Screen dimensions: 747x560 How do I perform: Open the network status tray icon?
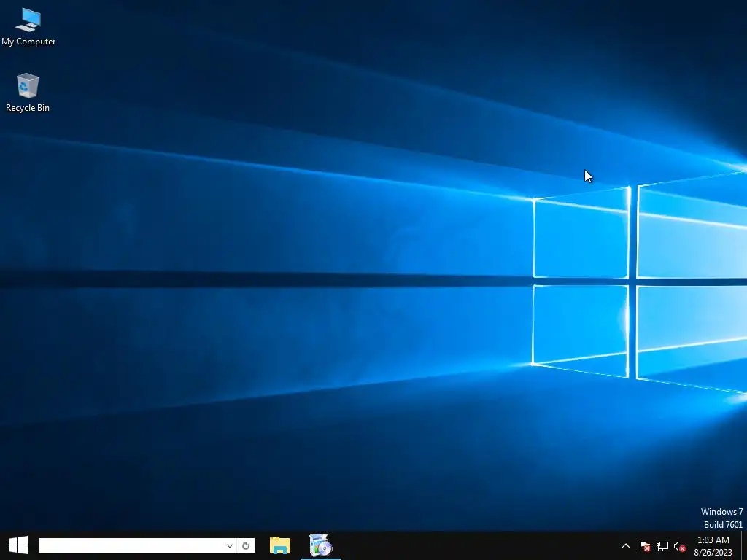coord(662,546)
